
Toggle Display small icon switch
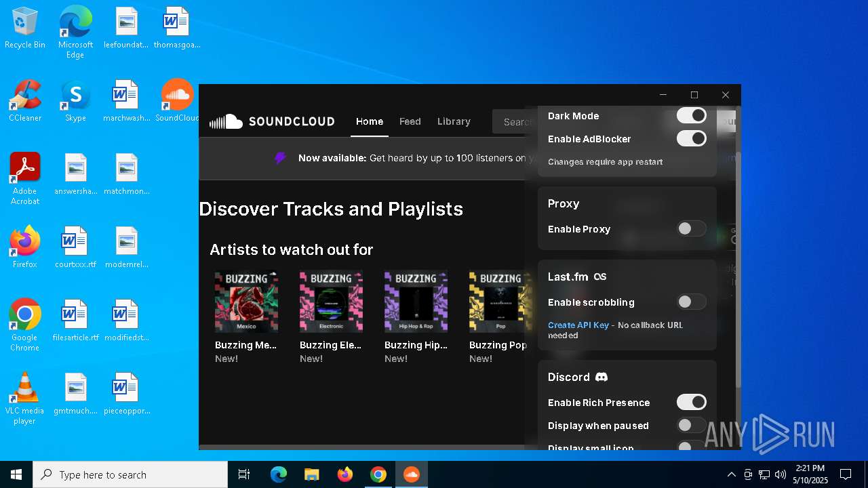pyautogui.click(x=692, y=446)
